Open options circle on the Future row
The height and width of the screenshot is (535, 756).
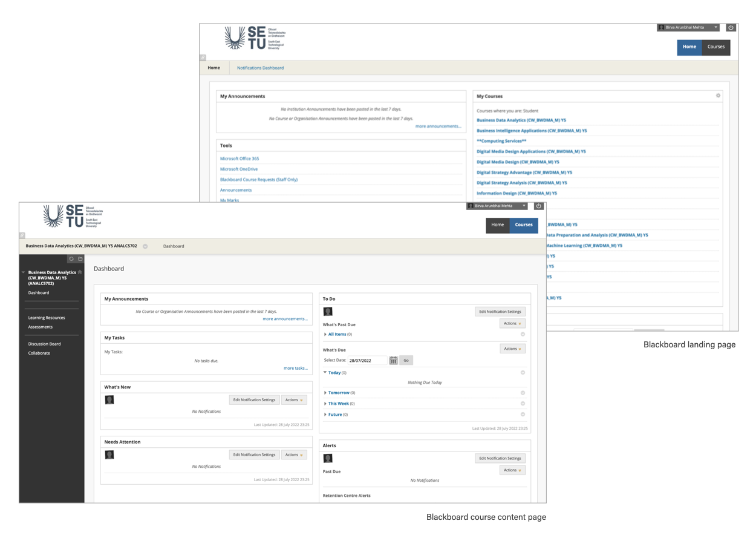(x=523, y=415)
